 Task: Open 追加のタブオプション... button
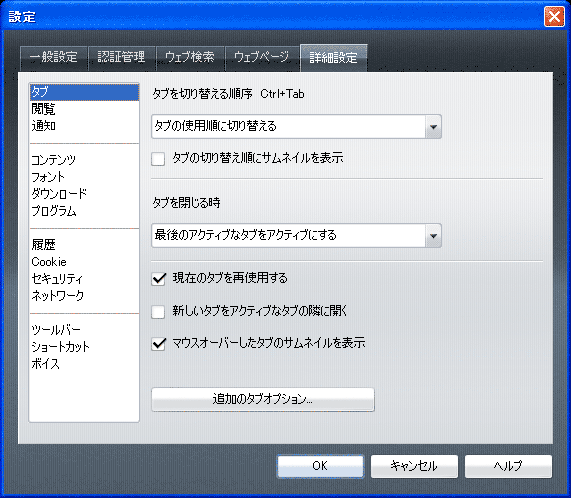263,399
